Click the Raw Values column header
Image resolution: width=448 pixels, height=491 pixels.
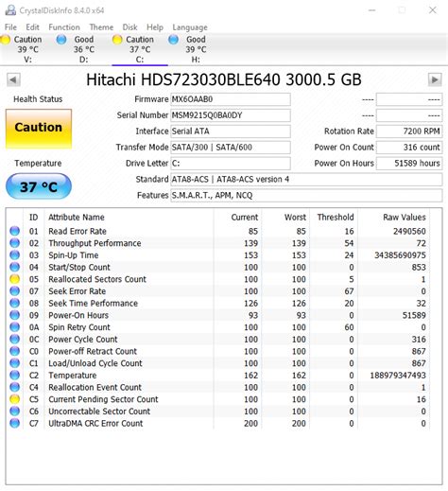pos(405,218)
